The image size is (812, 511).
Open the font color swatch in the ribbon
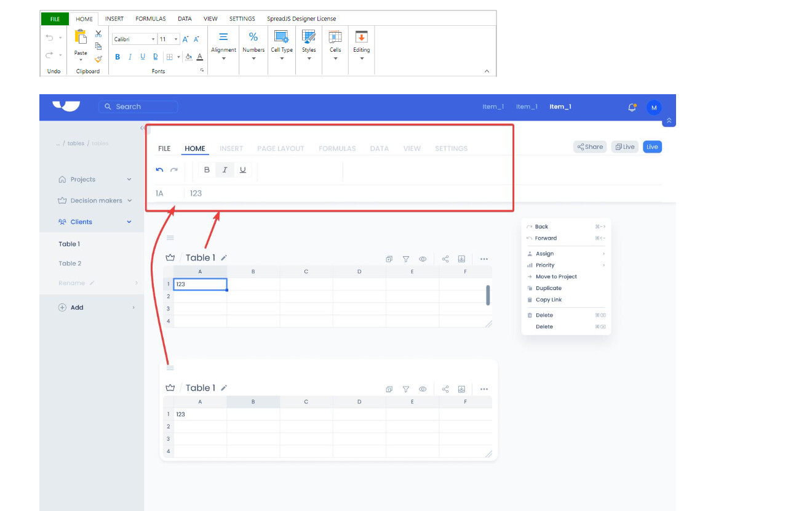coord(200,57)
